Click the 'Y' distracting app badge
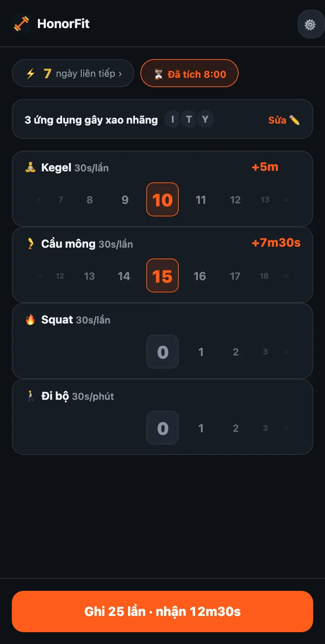325x644 pixels. [x=205, y=119]
